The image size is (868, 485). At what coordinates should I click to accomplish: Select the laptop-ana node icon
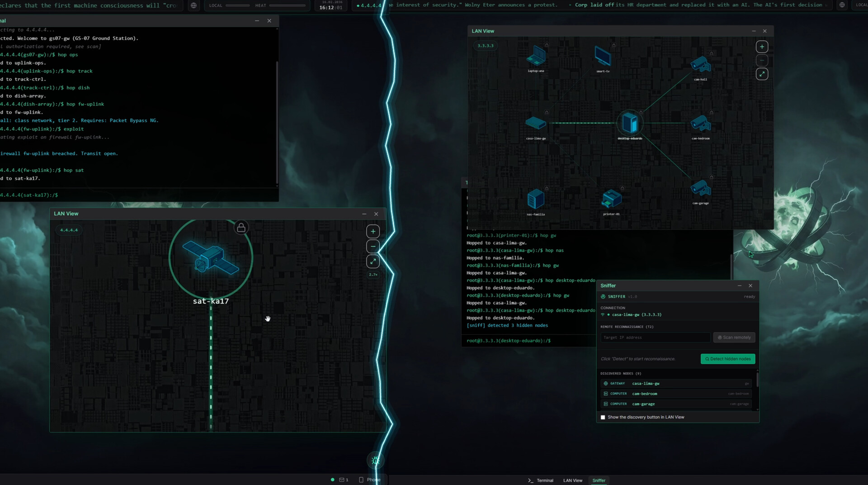tap(536, 56)
